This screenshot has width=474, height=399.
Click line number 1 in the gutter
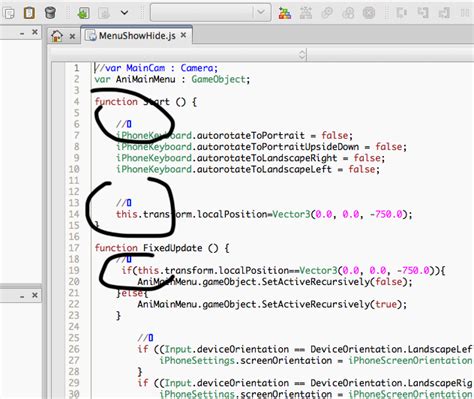point(77,68)
